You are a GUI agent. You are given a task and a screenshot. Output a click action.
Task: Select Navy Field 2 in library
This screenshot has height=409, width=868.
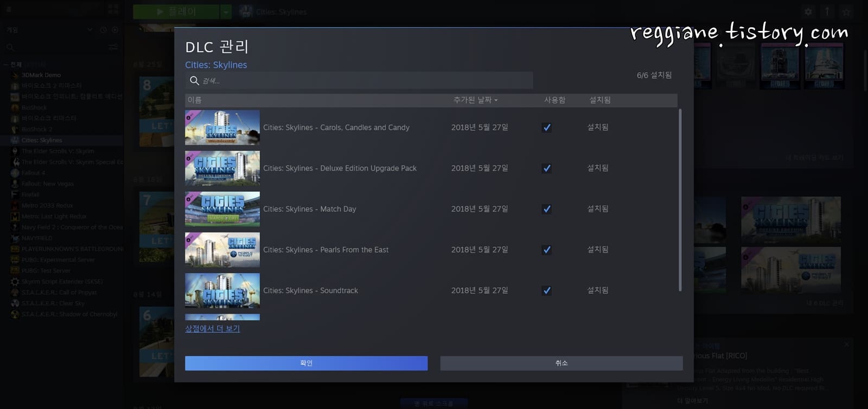[x=72, y=227]
